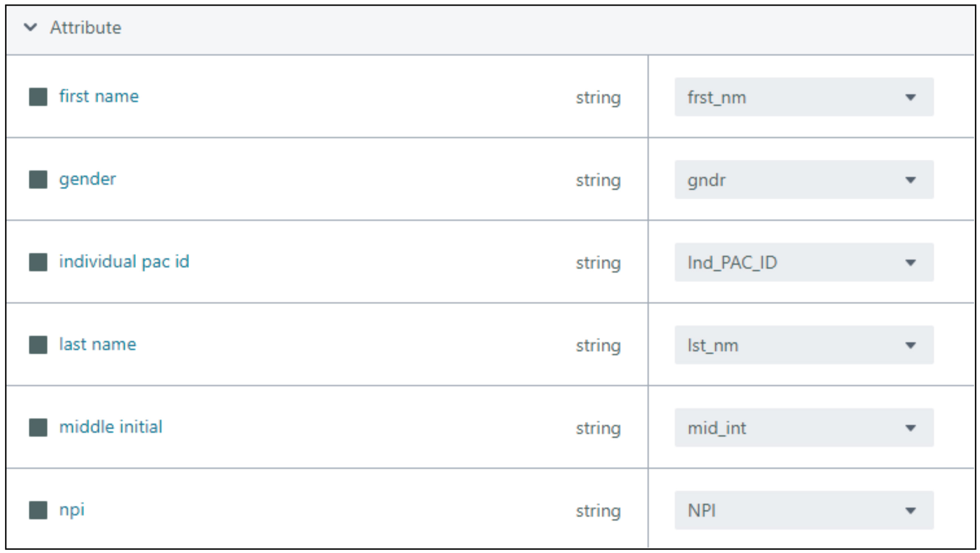This screenshot has height=553, width=980.
Task: Open the frst_nm dropdown for first name
Action: tap(803, 98)
